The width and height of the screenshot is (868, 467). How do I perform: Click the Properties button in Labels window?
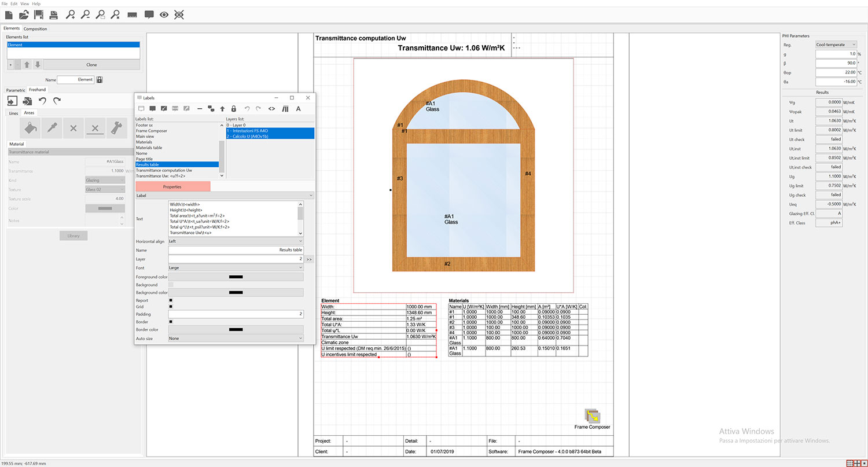coord(172,186)
